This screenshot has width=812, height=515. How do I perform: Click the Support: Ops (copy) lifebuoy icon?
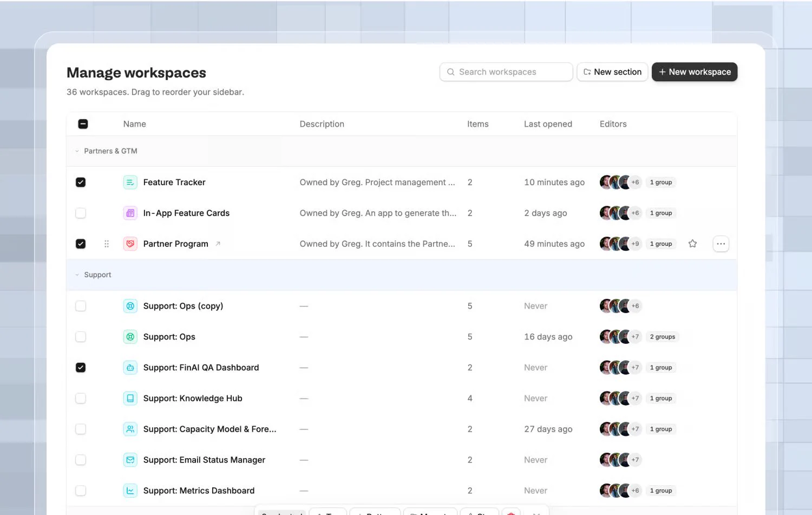tap(130, 306)
